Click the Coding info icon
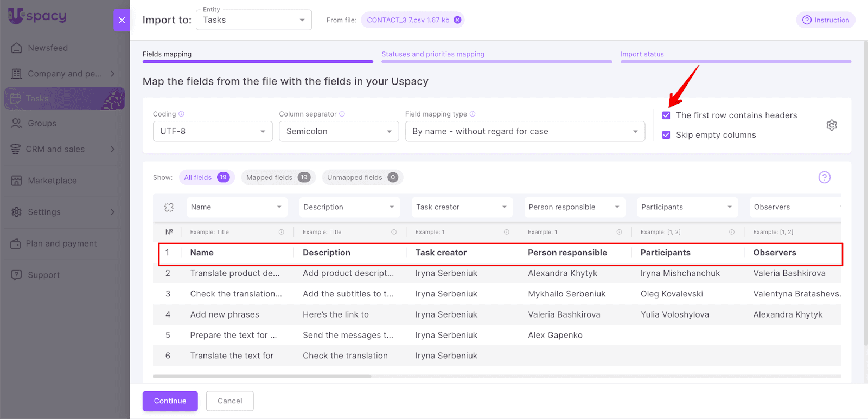This screenshot has width=868, height=419. pos(182,114)
